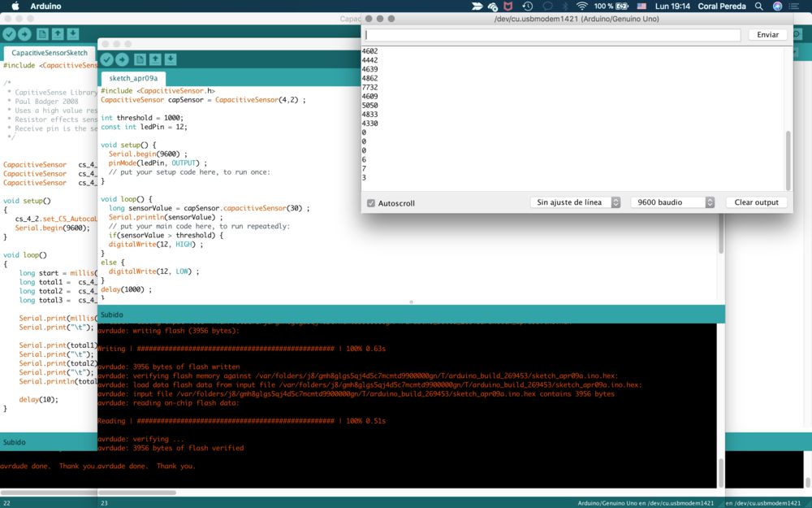812x508 pixels.
Task: Click 'avrdude: 3956 bytes of flash verified' console line
Action: click(171, 448)
